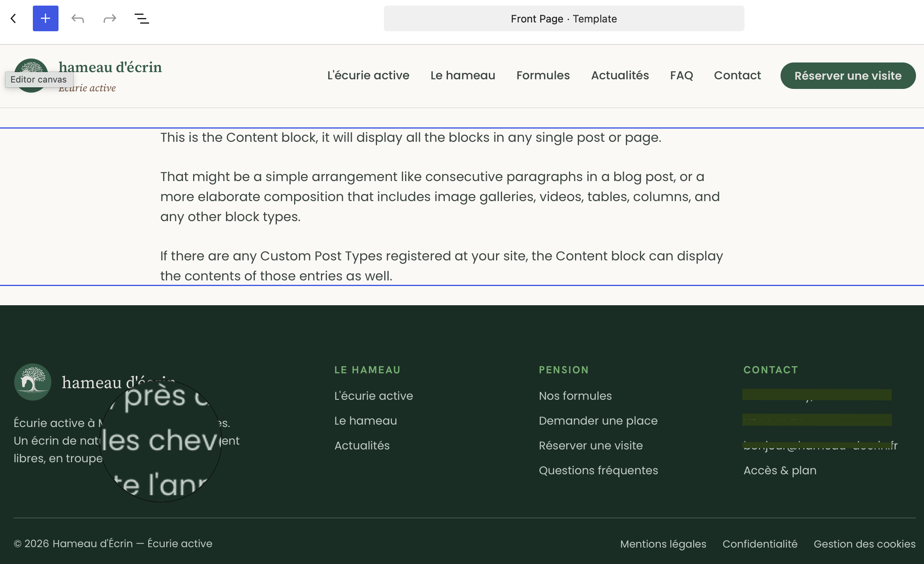
Task: Click the Redo arrow icon
Action: coord(110,18)
